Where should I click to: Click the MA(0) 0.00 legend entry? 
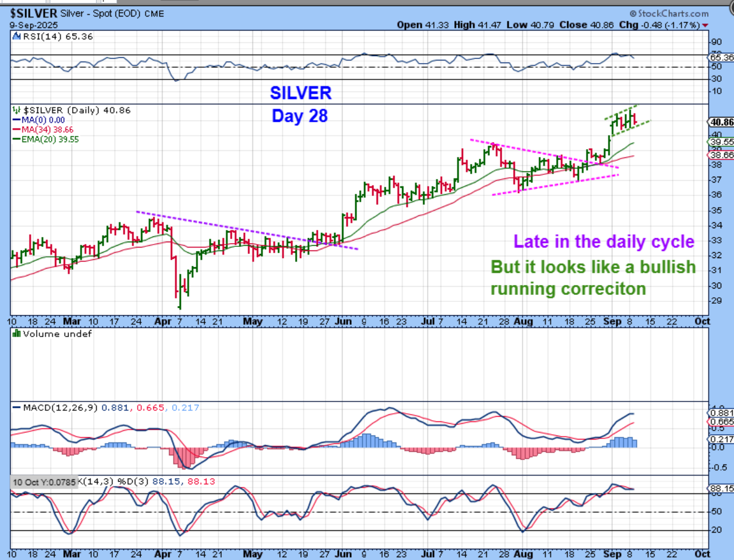43,120
